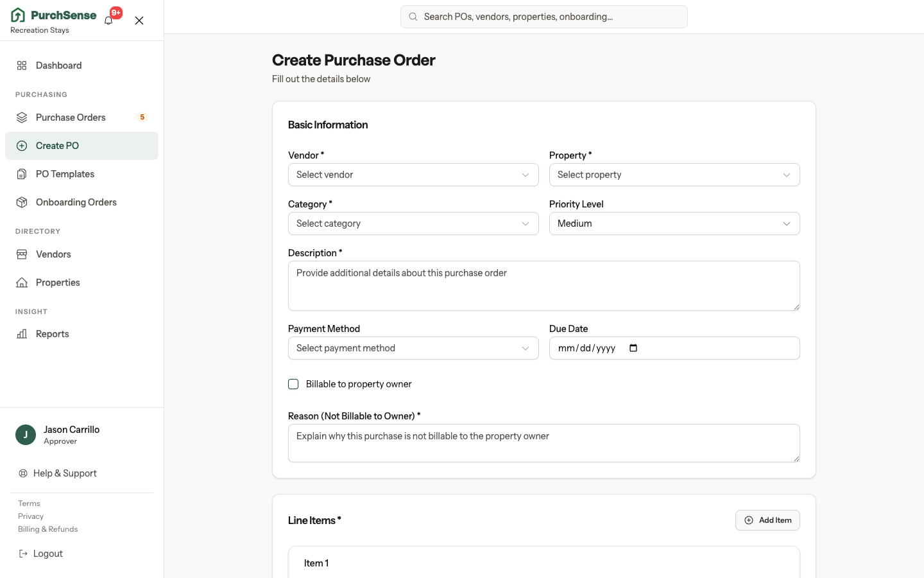Click the Line Items heading
This screenshot has height=578, width=924.
tap(314, 520)
